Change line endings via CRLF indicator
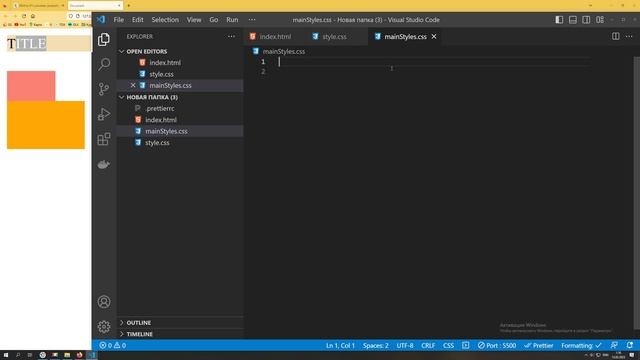The height and width of the screenshot is (360, 640). (x=428, y=345)
